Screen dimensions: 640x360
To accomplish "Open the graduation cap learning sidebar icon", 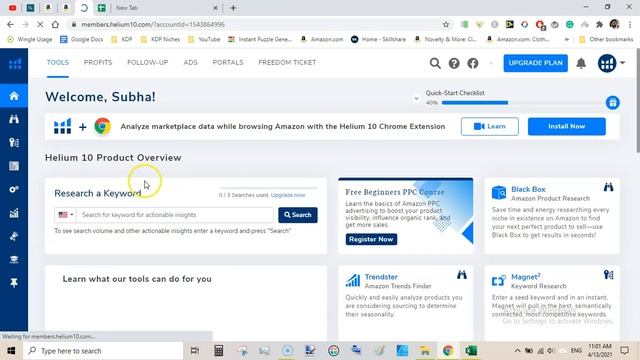I will [14, 260].
